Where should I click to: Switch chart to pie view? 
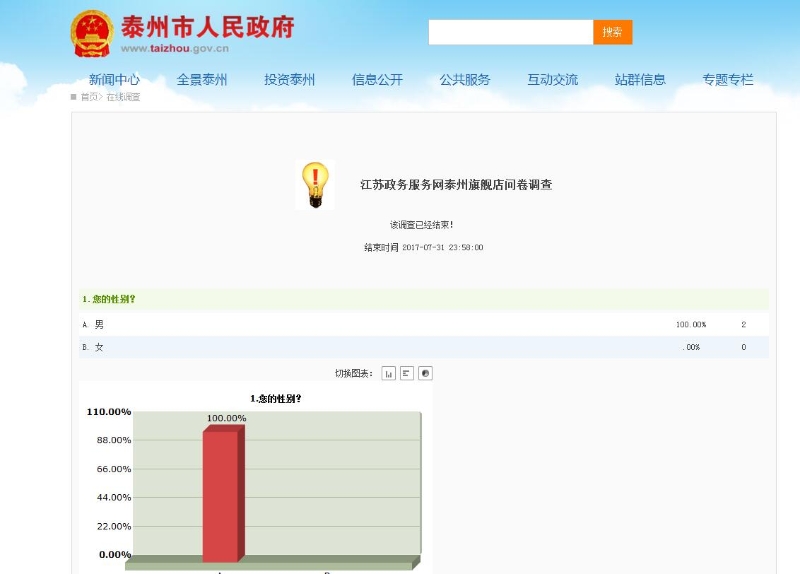[425, 373]
